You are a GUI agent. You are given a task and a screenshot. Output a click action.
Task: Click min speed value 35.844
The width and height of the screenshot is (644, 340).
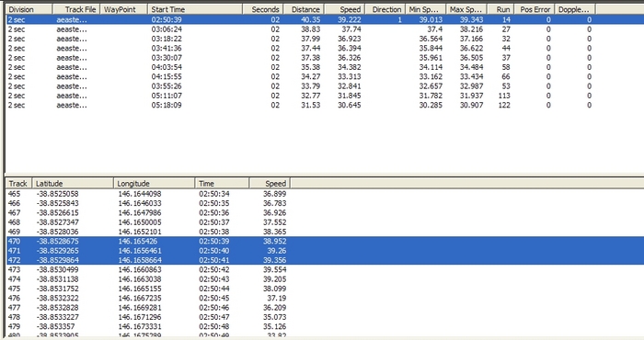pyautogui.click(x=431, y=48)
